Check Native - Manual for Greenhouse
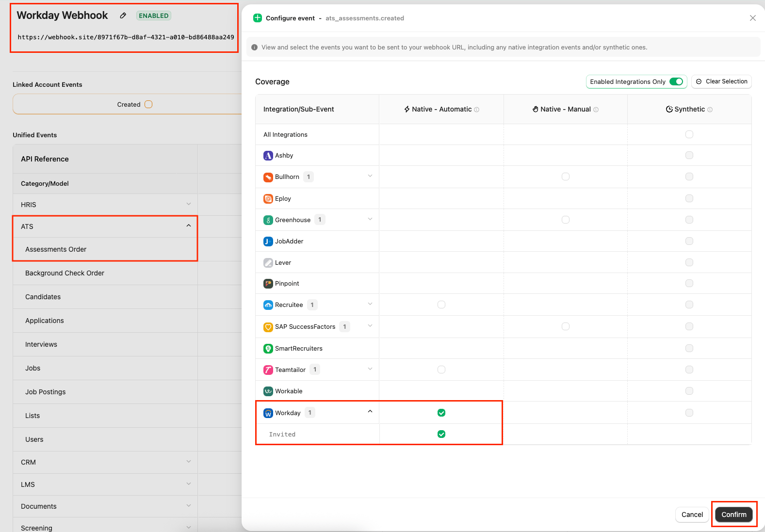This screenshot has width=765, height=532. (x=566, y=220)
